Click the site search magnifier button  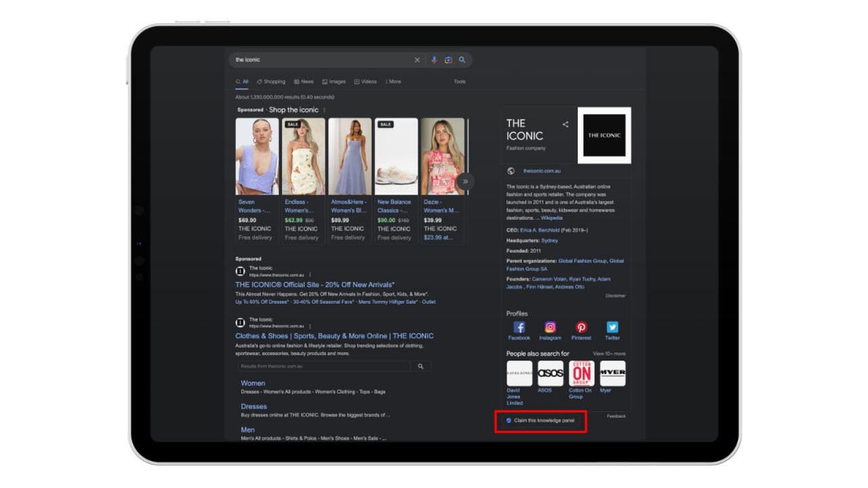pos(420,366)
